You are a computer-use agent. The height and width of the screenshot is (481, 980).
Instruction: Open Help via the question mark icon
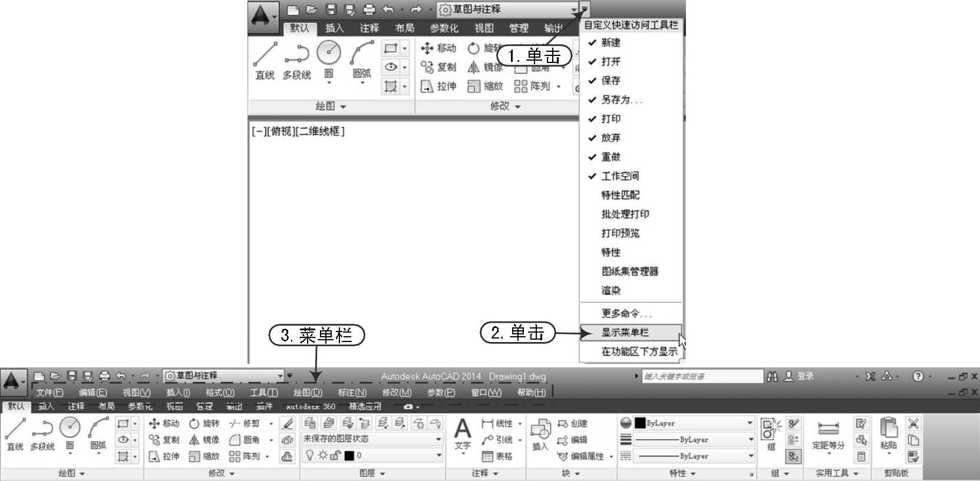point(918,376)
